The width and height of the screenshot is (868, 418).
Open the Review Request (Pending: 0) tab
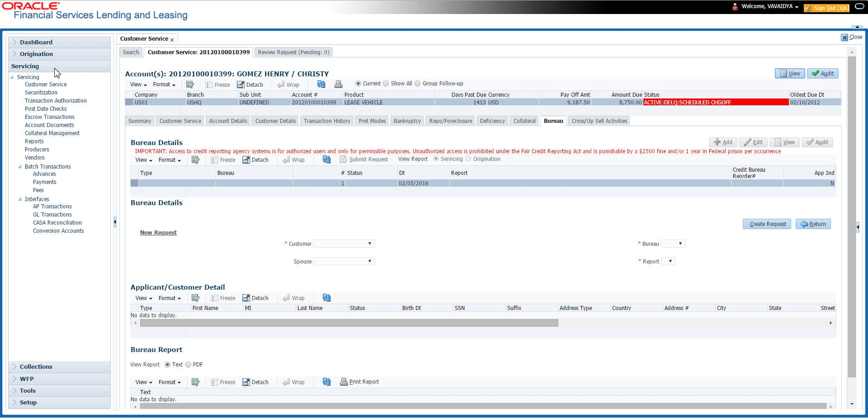pos(294,52)
